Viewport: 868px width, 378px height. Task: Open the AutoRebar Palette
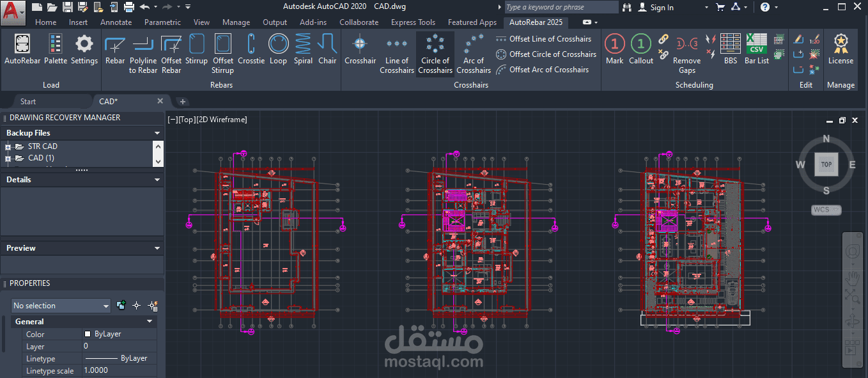(56, 50)
